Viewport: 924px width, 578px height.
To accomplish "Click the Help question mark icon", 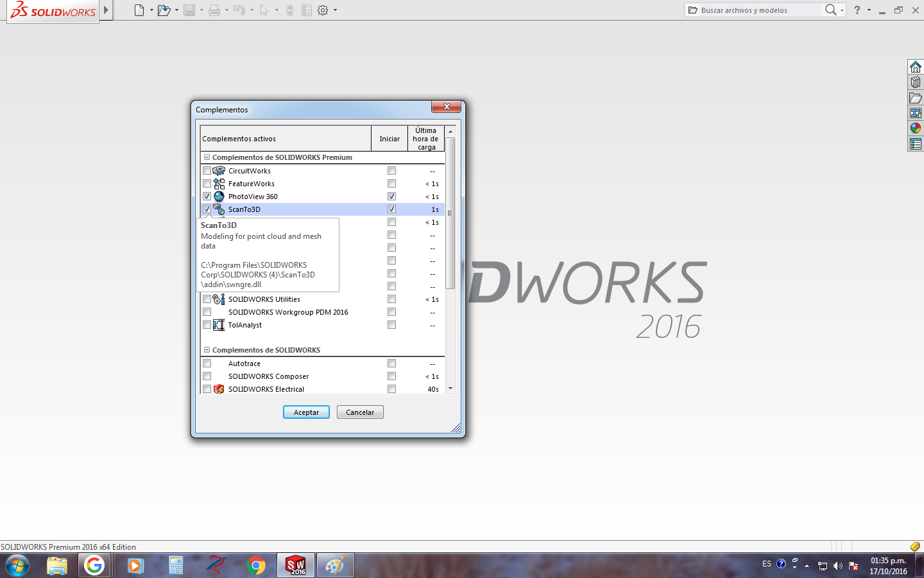I will [857, 10].
